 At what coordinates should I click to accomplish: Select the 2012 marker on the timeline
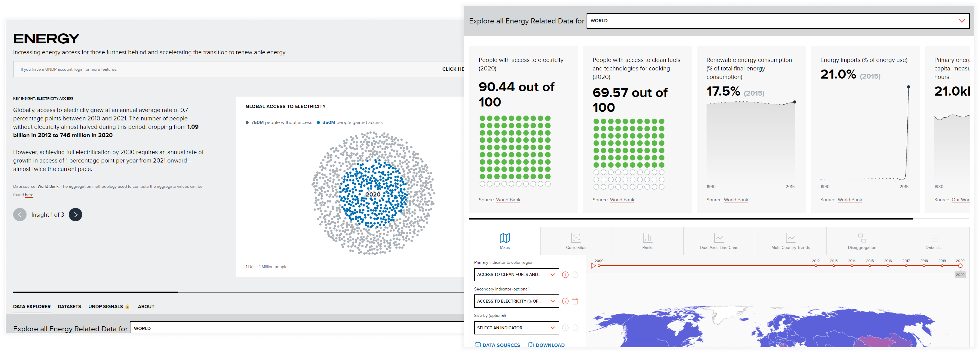coord(816,265)
